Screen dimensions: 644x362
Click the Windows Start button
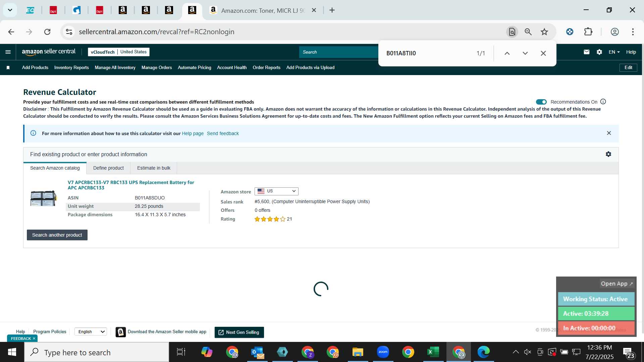[12, 352]
